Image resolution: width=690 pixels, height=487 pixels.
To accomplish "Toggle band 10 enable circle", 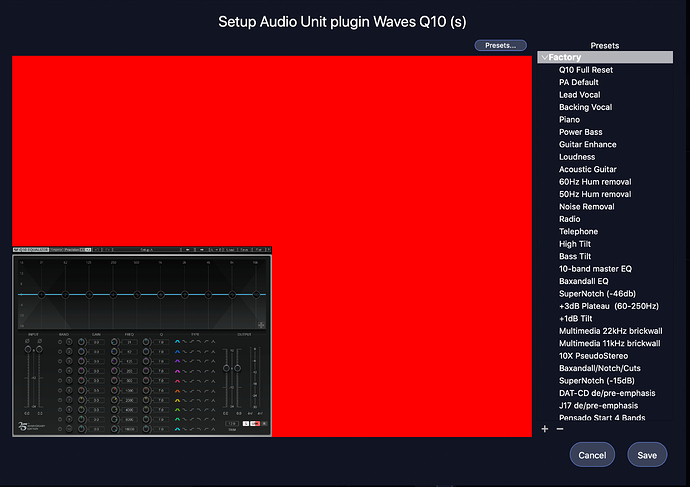I will click(60, 429).
